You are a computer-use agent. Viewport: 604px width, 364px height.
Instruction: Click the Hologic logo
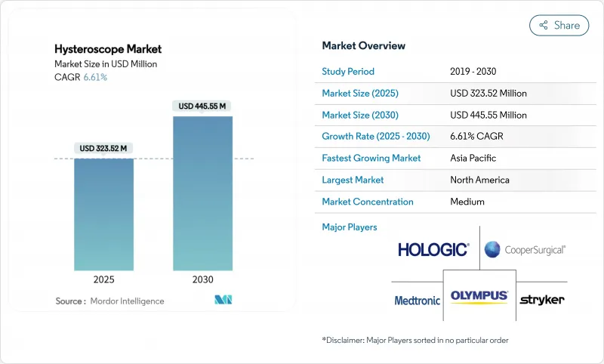point(433,249)
